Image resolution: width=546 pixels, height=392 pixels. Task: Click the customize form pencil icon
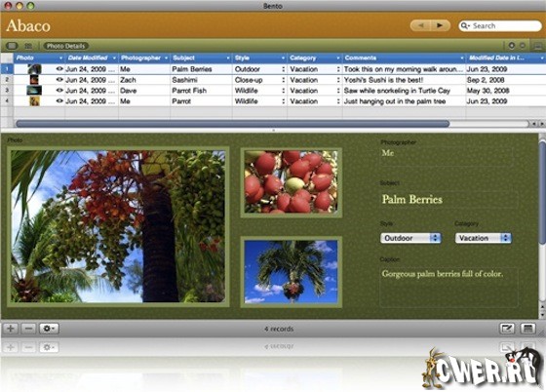[507, 329]
